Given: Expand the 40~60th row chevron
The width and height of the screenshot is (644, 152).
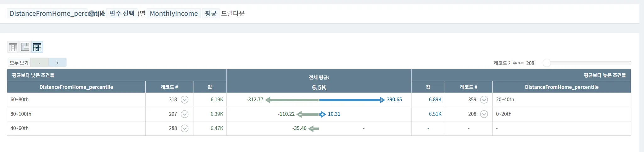Looking at the screenshot, I should [x=185, y=128].
